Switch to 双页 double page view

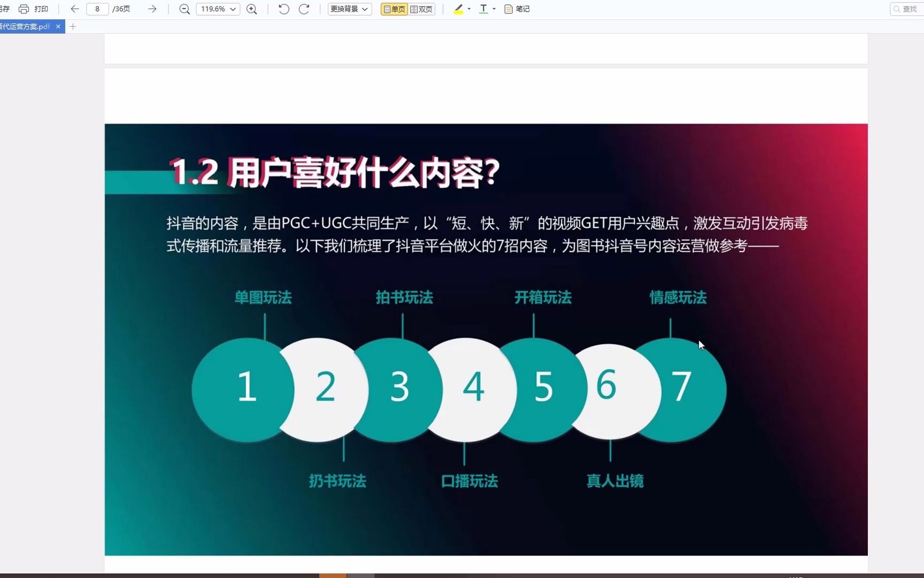point(421,9)
